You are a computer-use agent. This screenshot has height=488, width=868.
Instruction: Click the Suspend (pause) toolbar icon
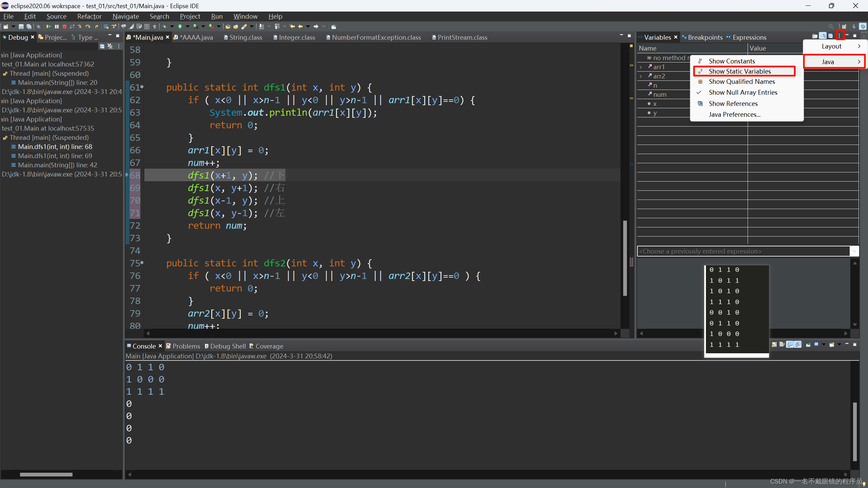[57, 26]
